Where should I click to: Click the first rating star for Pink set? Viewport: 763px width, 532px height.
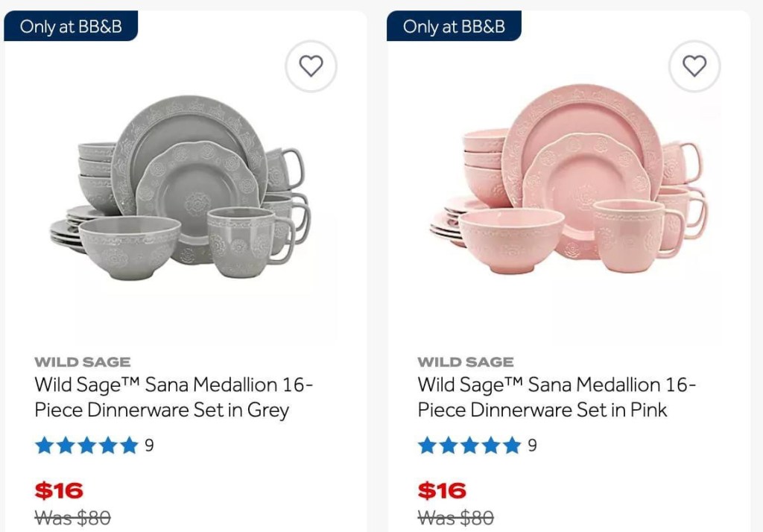coord(428,446)
